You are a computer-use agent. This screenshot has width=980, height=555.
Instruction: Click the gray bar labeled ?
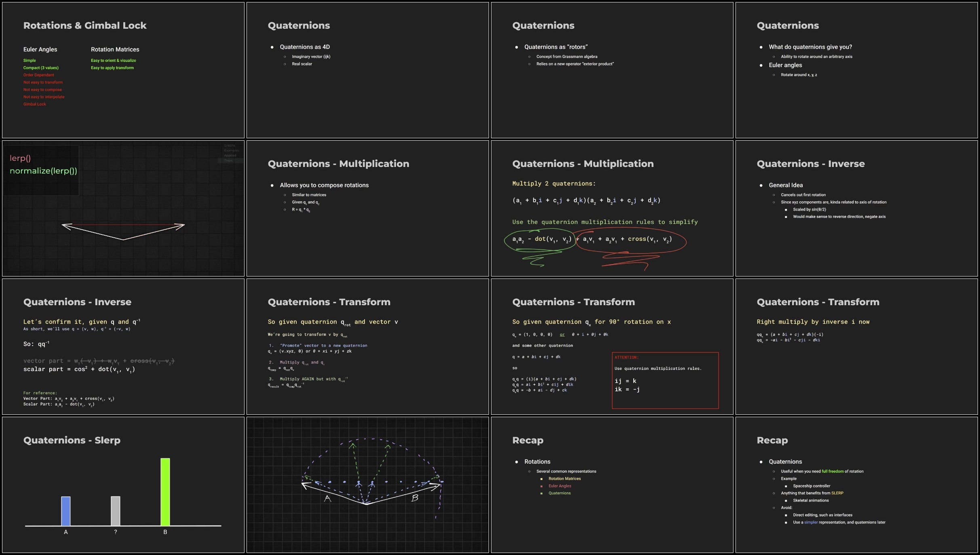[x=116, y=511]
